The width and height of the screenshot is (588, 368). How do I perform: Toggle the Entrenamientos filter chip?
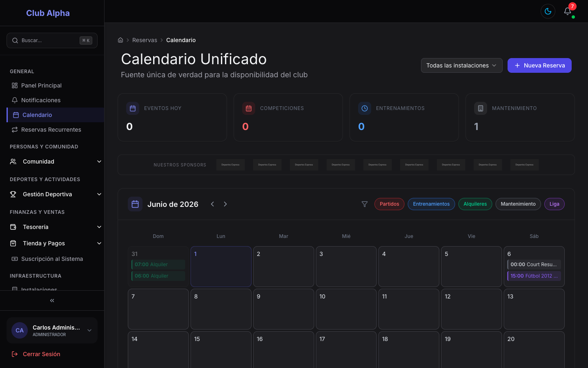[431, 204]
